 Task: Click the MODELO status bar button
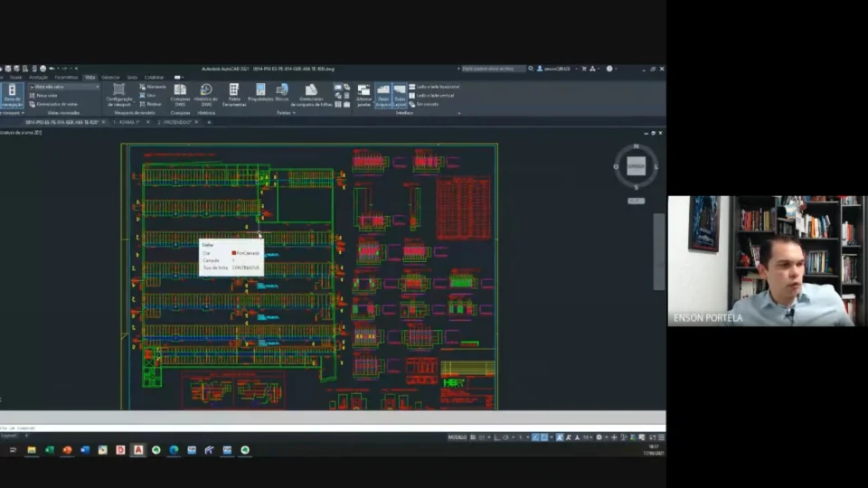click(458, 437)
